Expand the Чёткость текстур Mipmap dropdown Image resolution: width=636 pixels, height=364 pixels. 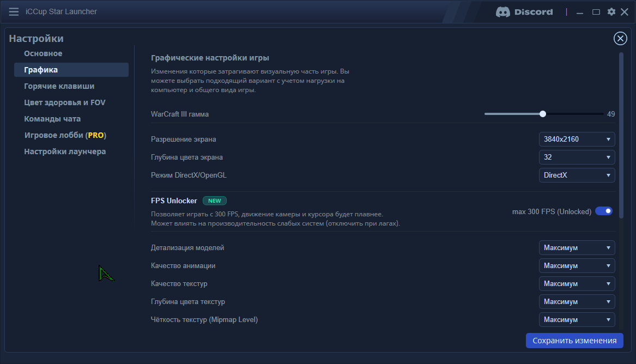pos(577,320)
